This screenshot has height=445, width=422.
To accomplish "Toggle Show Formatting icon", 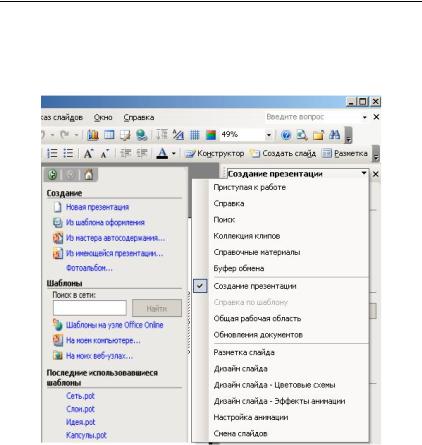I will [x=178, y=135].
